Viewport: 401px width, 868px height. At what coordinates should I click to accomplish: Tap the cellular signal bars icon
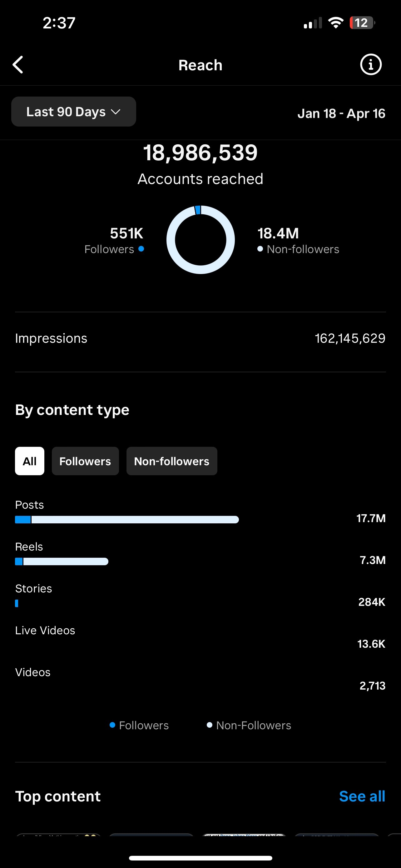(312, 23)
